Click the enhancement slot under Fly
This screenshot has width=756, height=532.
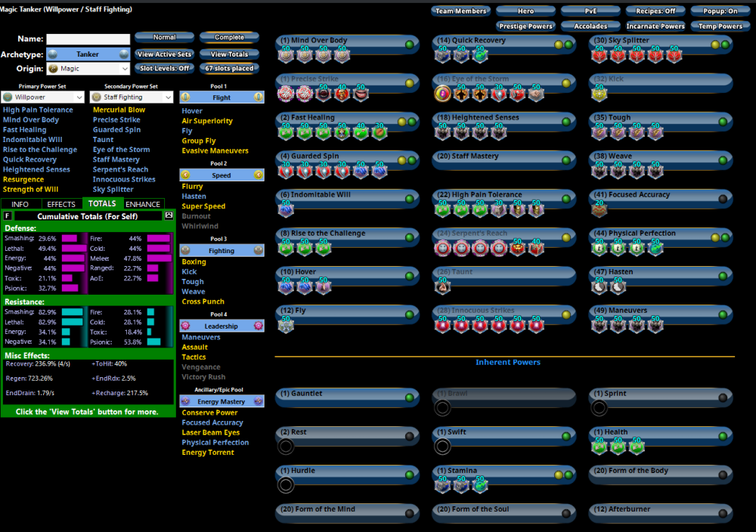286,326
